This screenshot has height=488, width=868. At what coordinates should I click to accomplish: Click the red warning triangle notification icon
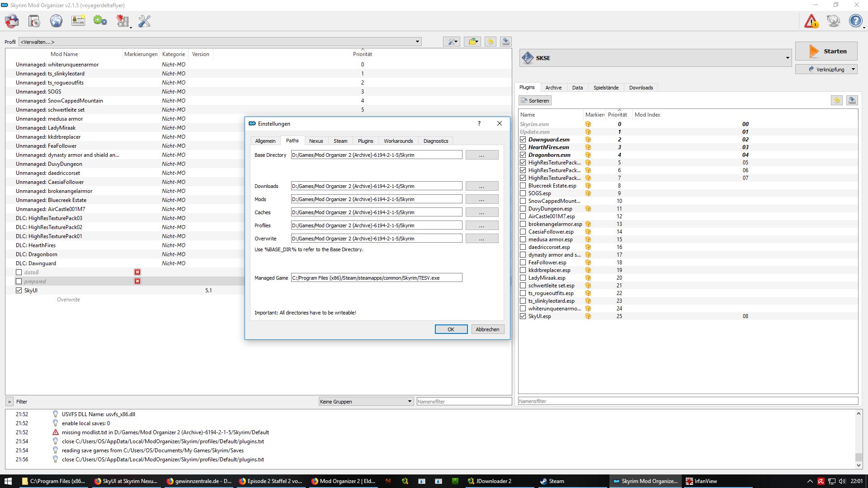pyautogui.click(x=811, y=21)
